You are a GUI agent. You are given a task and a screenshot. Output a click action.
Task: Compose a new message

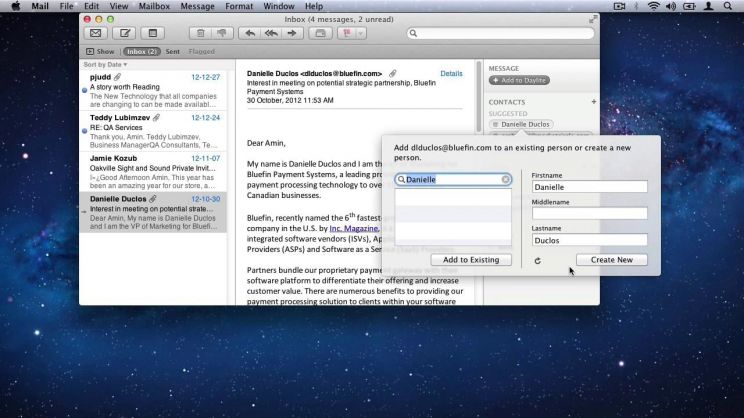(125, 33)
